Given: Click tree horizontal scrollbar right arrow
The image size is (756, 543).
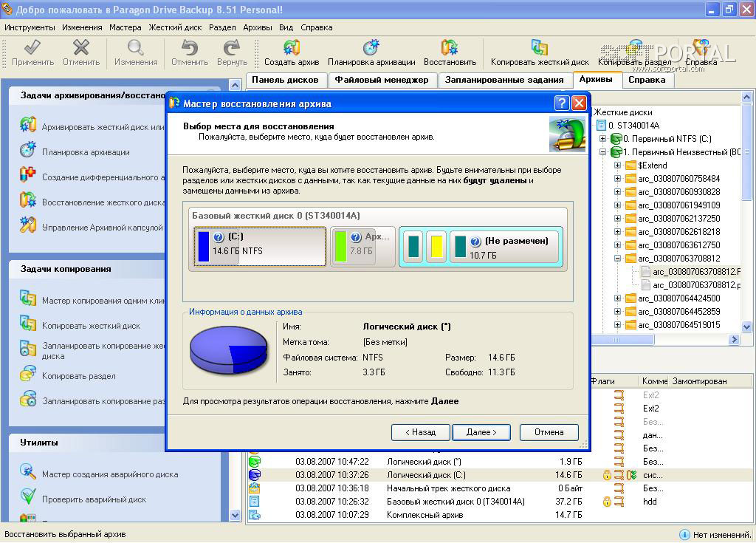Looking at the screenshot, I should 735,339.
